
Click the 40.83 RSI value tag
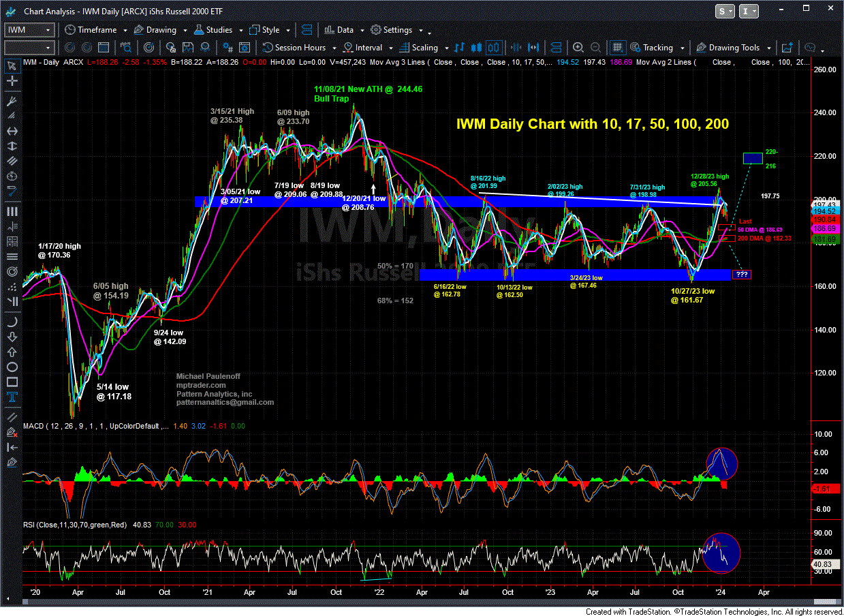click(826, 565)
